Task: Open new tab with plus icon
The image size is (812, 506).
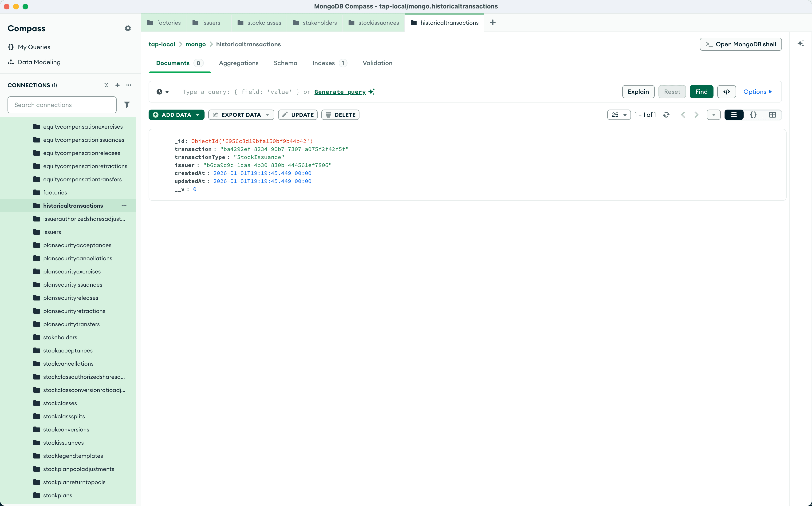Action: tap(493, 22)
